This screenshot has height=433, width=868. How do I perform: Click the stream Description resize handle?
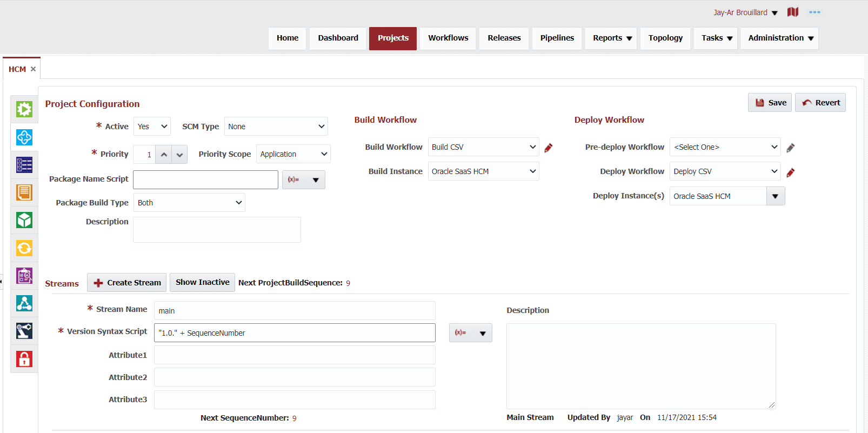(772, 404)
